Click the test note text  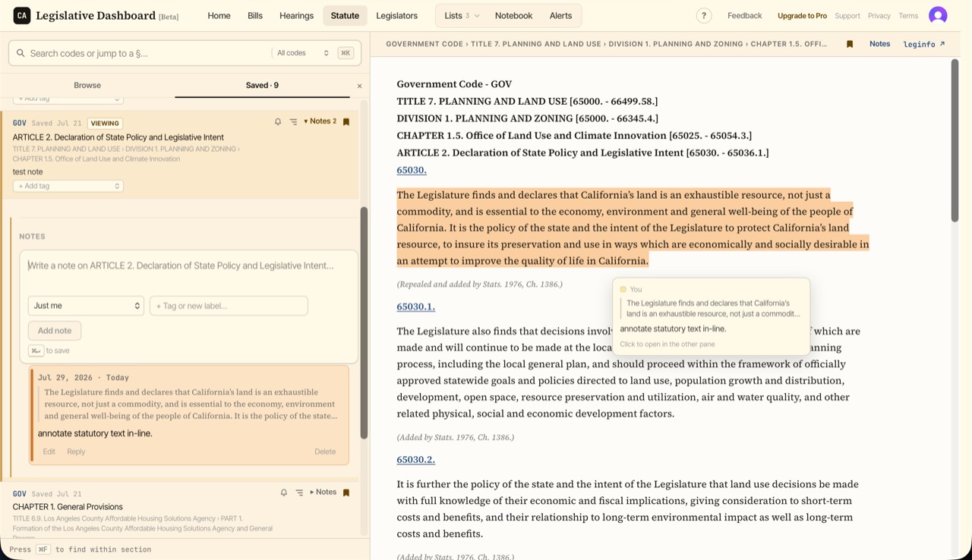click(x=28, y=171)
